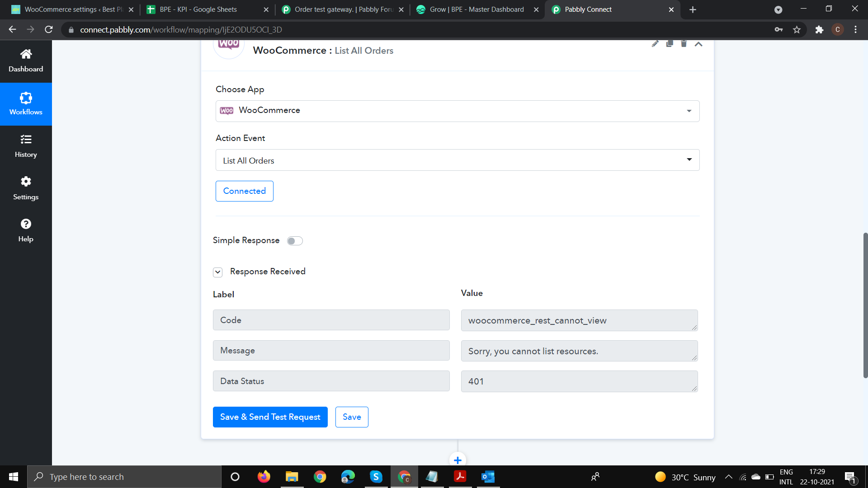Open Help in the sidebar

(26, 231)
